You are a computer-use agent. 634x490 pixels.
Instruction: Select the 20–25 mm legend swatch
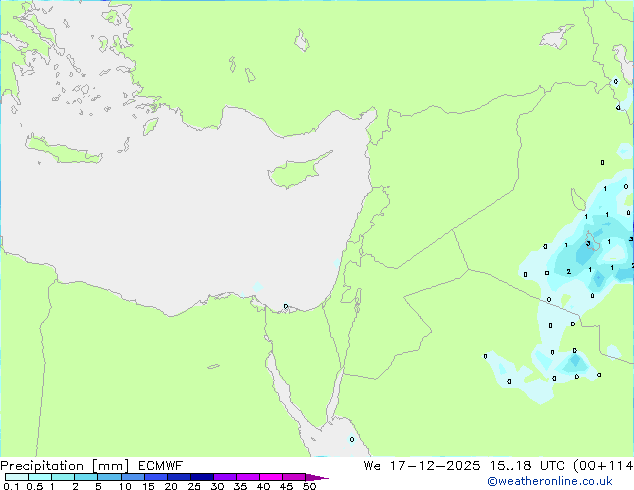[178, 477]
